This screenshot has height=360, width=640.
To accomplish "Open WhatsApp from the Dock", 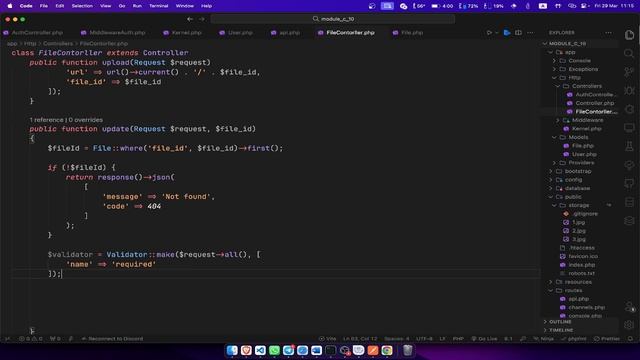I will (x=274, y=350).
